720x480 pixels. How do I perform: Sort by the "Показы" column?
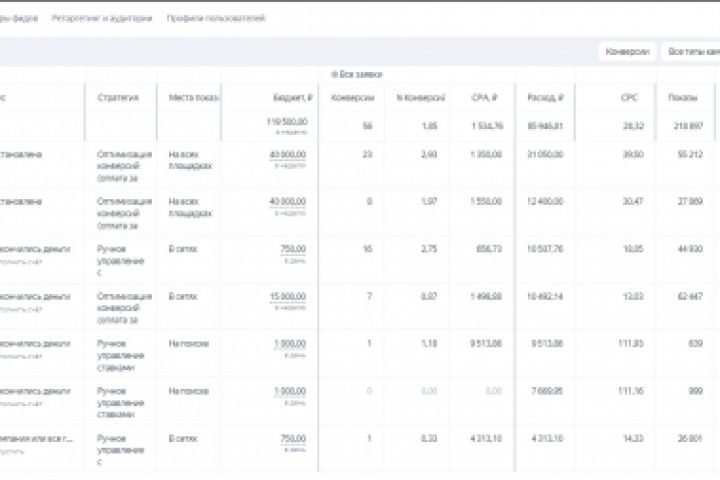coord(683,98)
